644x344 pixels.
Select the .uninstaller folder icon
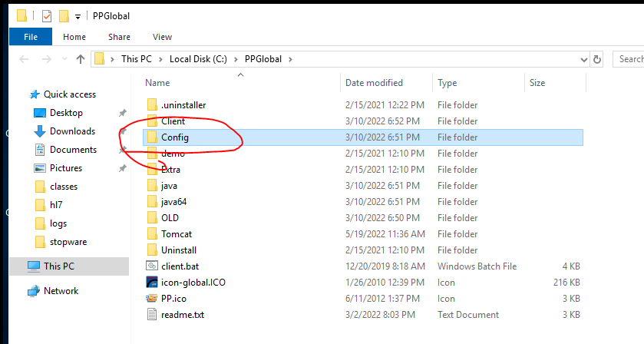[152, 105]
